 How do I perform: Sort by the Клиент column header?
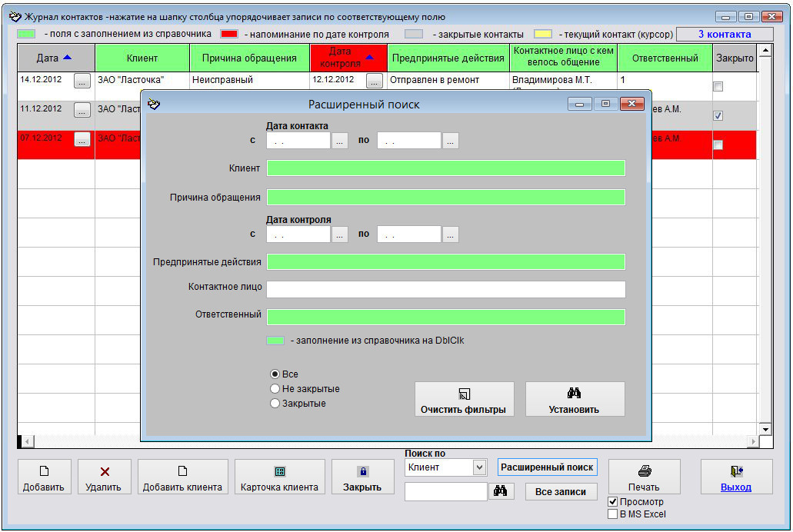[x=142, y=58]
